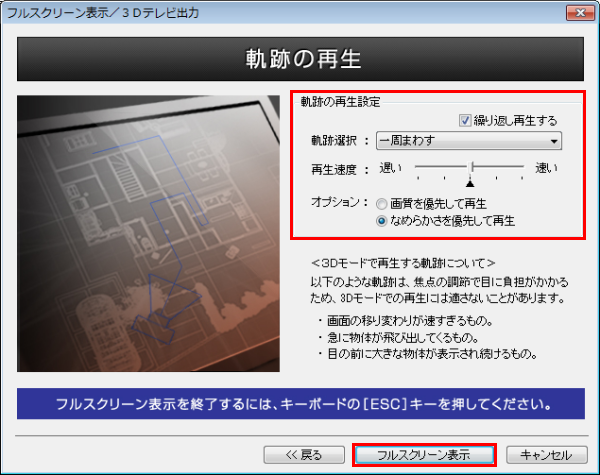The width and height of the screenshot is (600, 475).
Task: Click the 軌跡の再生設定 group label
Action: pyautogui.click(x=340, y=102)
